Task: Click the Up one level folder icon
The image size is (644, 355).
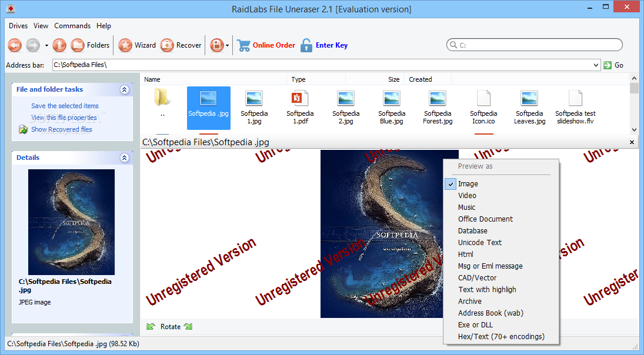Action: [59, 45]
